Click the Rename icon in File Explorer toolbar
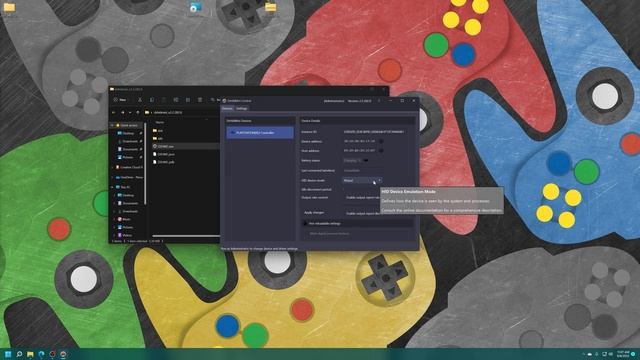The height and width of the screenshot is (360, 640). 176,100
